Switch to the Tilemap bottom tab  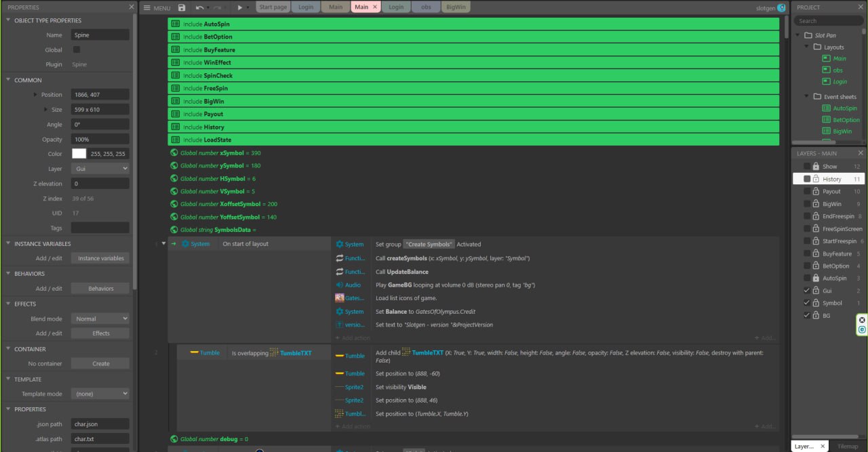click(848, 446)
